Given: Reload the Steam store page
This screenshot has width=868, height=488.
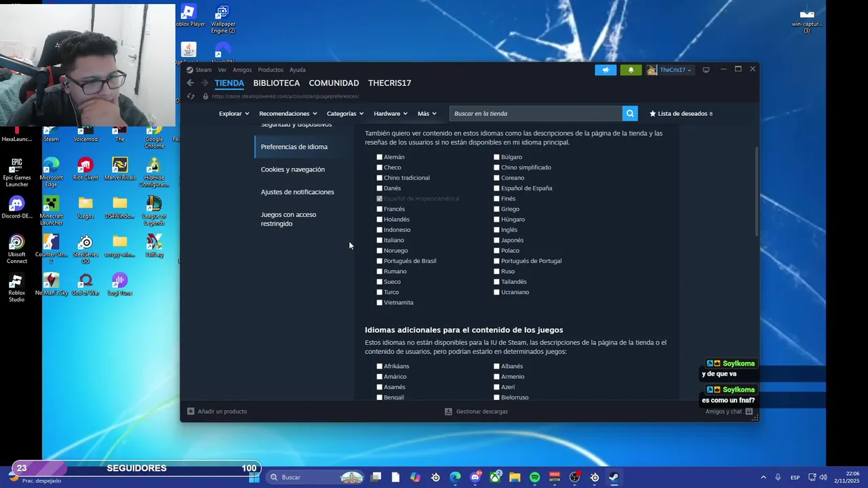Looking at the screenshot, I should [x=191, y=96].
